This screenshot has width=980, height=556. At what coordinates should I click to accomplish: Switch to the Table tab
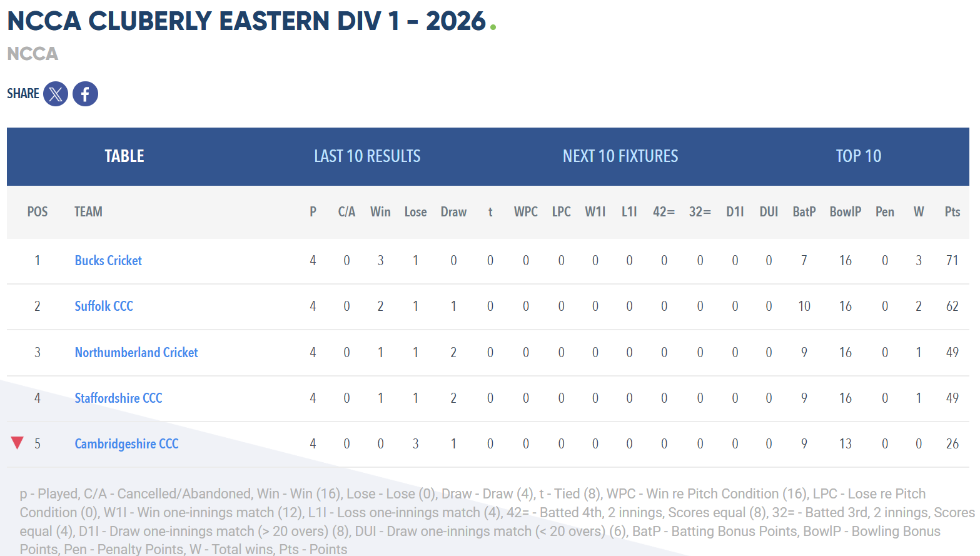point(124,156)
